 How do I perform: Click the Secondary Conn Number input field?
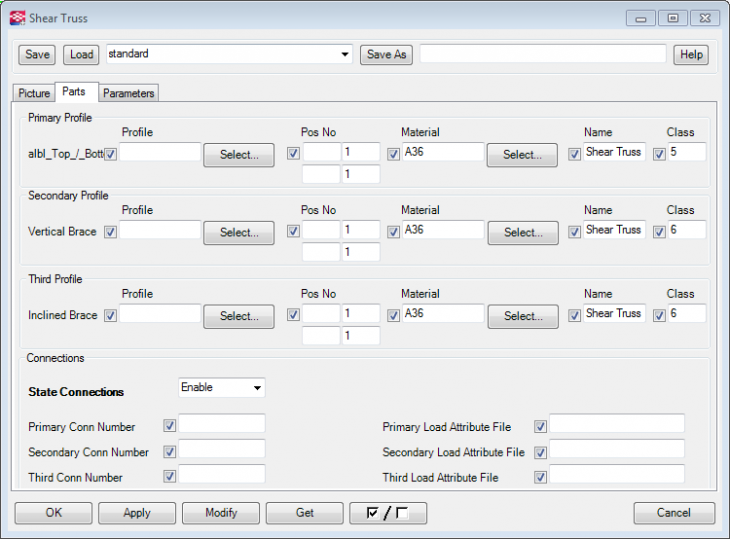(221, 450)
